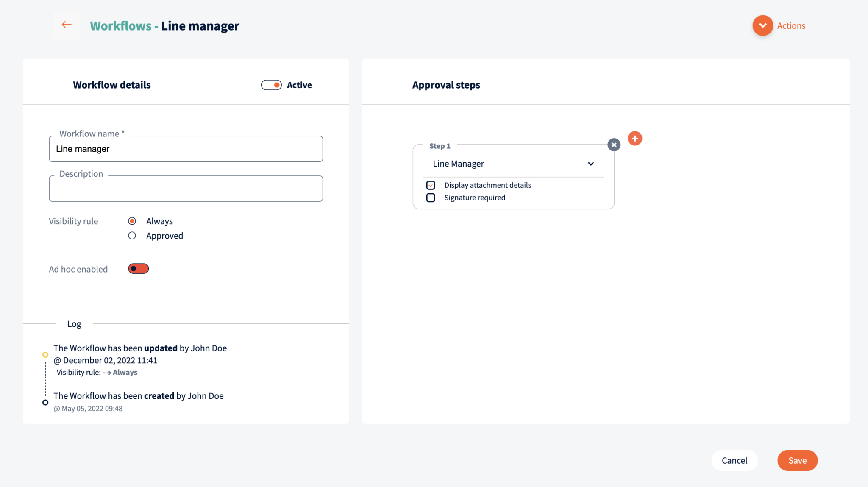
Task: Select the Always visibility rule
Action: [132, 220]
